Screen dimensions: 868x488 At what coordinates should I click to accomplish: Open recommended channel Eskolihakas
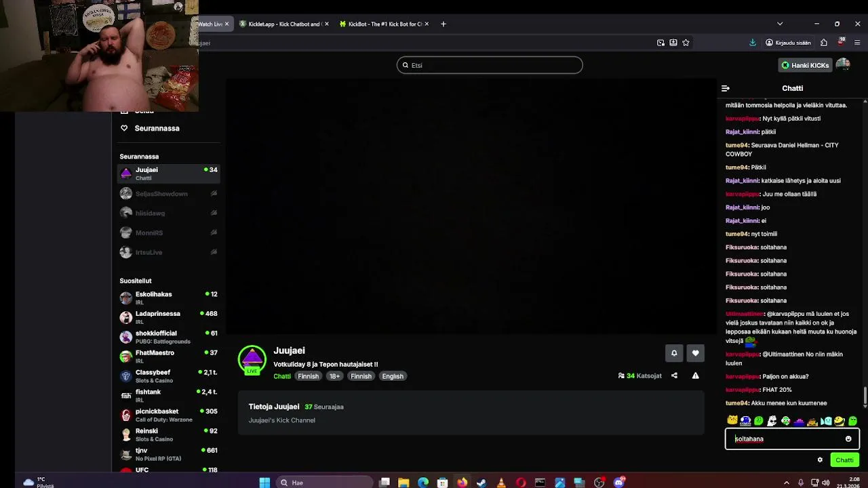[168, 298]
